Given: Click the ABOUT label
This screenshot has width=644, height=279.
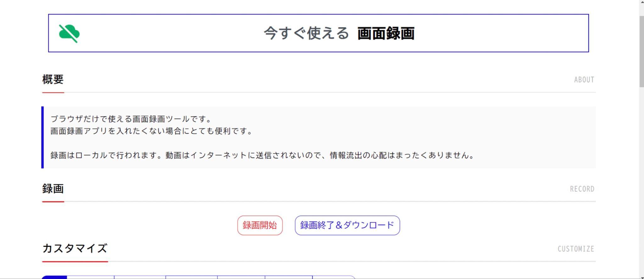Looking at the screenshot, I should [584, 80].
